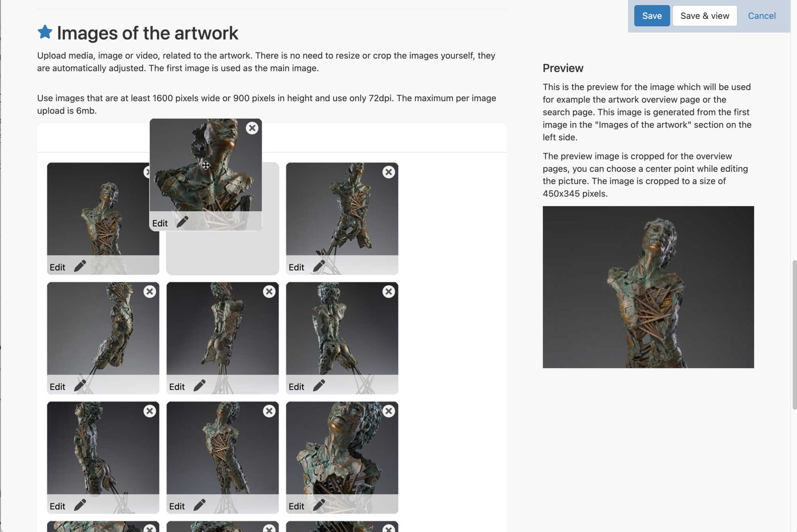This screenshot has height=532, width=797.
Task: Click the pencil icon on the first-row right image
Action: pyautogui.click(x=319, y=266)
